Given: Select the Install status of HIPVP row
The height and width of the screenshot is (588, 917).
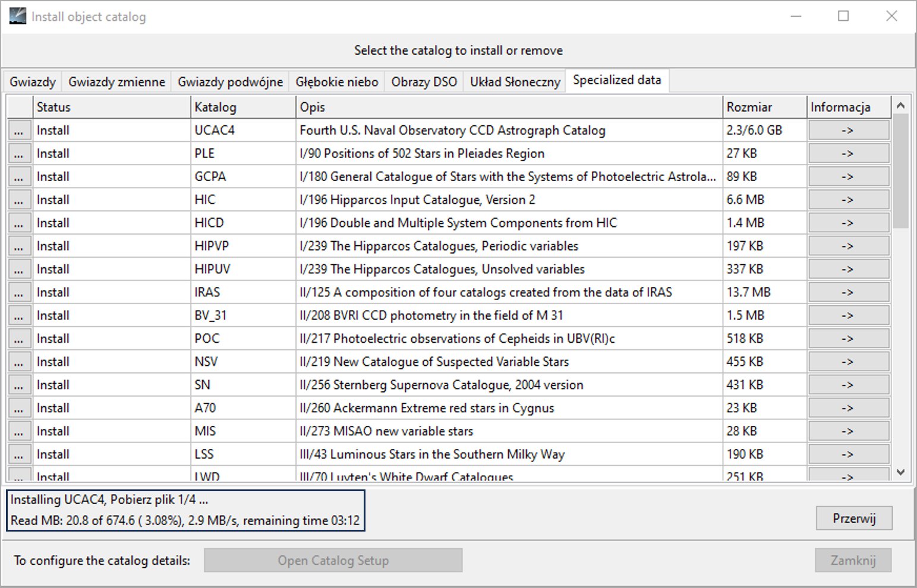Looking at the screenshot, I should click(53, 246).
